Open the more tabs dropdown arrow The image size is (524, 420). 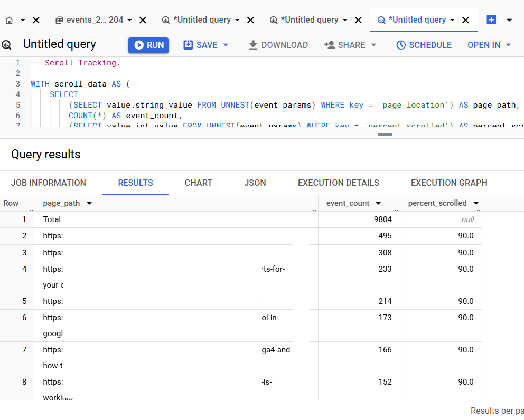point(509,21)
